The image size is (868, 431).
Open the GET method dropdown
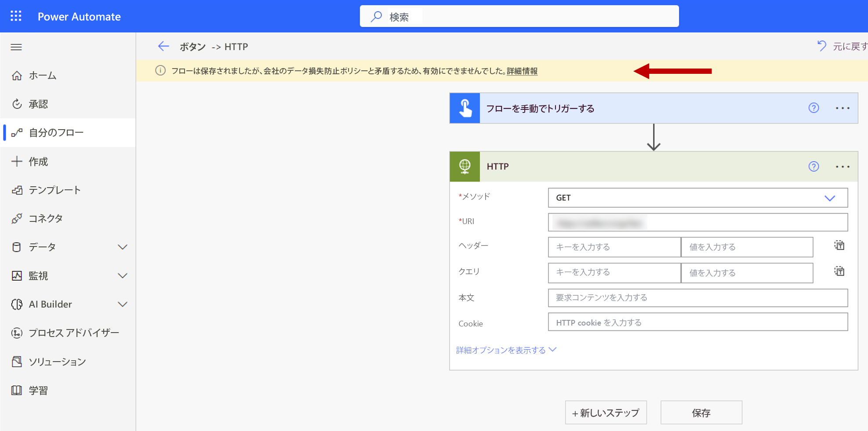tap(830, 198)
